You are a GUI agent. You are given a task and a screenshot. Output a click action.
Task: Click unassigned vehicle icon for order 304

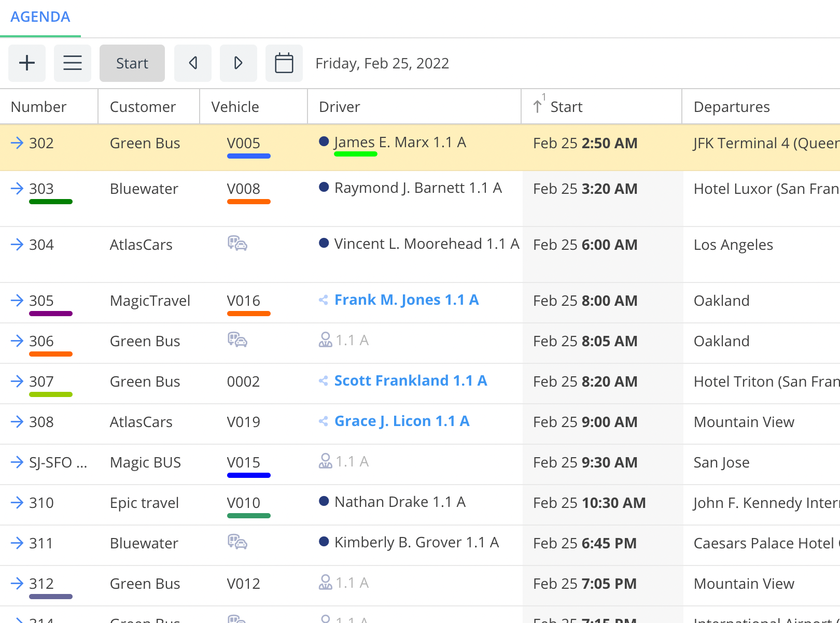coord(237,243)
